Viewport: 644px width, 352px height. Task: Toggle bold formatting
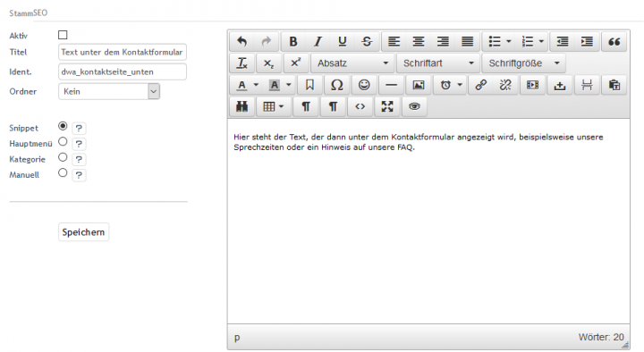(x=293, y=41)
